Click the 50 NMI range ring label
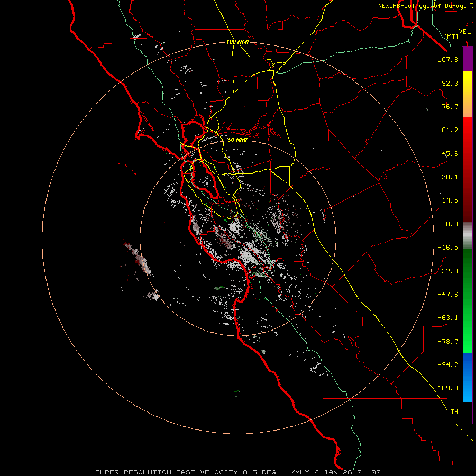The width and height of the screenshot is (476, 476). [237, 140]
